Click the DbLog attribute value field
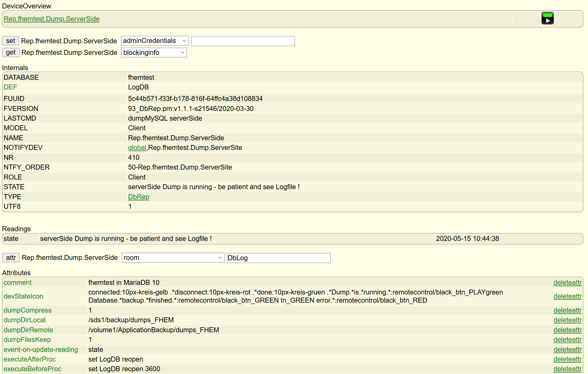This screenshot has width=588, height=374. pos(278,258)
